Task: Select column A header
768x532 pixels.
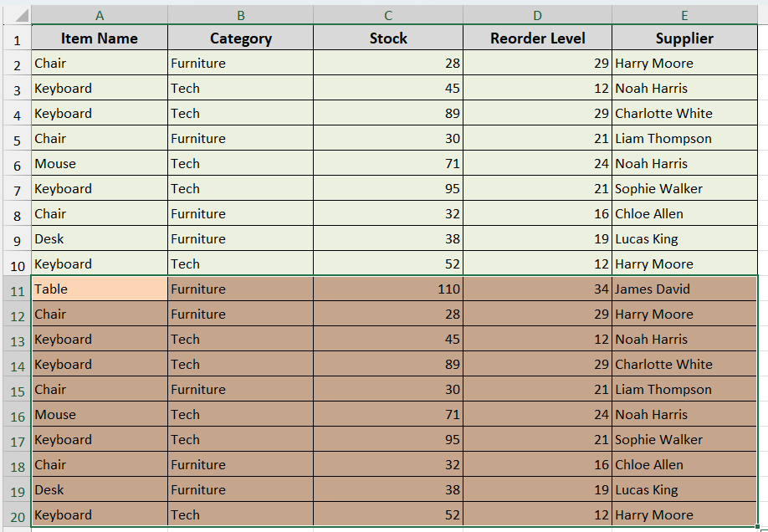Action: coord(100,15)
